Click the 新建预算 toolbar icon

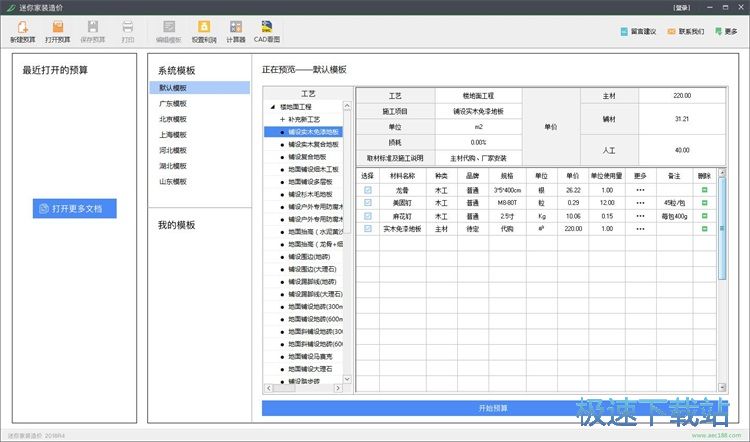tap(20, 27)
